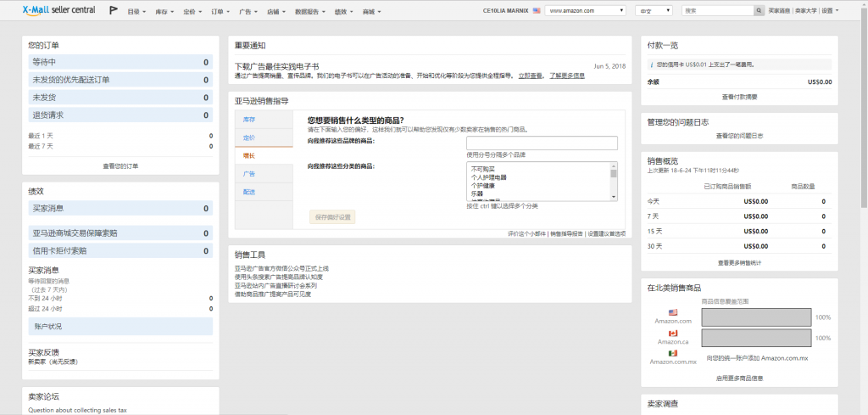Click category list scrollbar up arrow
The image size is (868, 415).
coord(614,165)
